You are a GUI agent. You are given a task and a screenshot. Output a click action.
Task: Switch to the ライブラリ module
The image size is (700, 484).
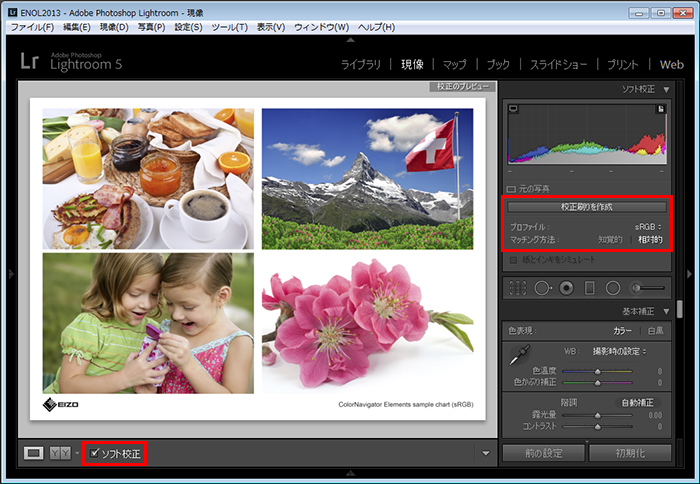(x=361, y=65)
